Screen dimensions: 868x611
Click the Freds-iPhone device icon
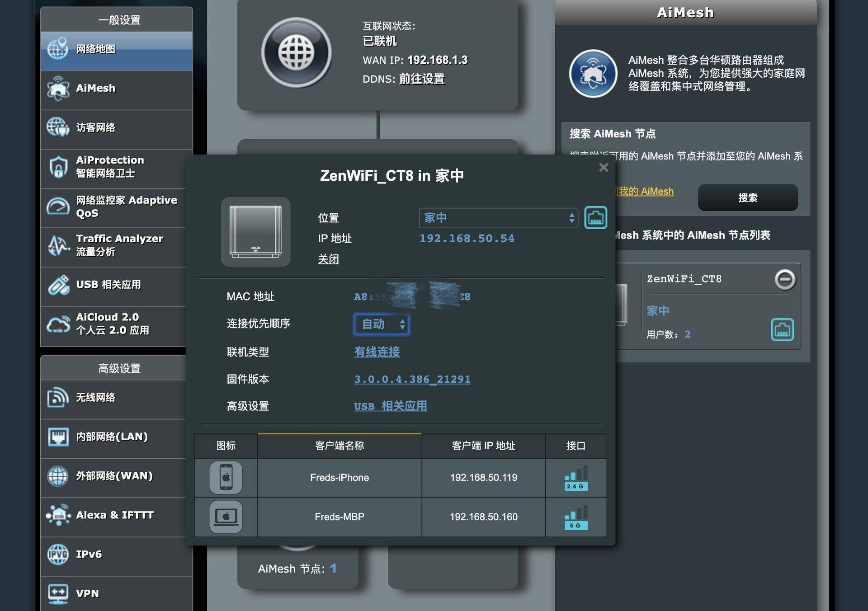tap(226, 478)
